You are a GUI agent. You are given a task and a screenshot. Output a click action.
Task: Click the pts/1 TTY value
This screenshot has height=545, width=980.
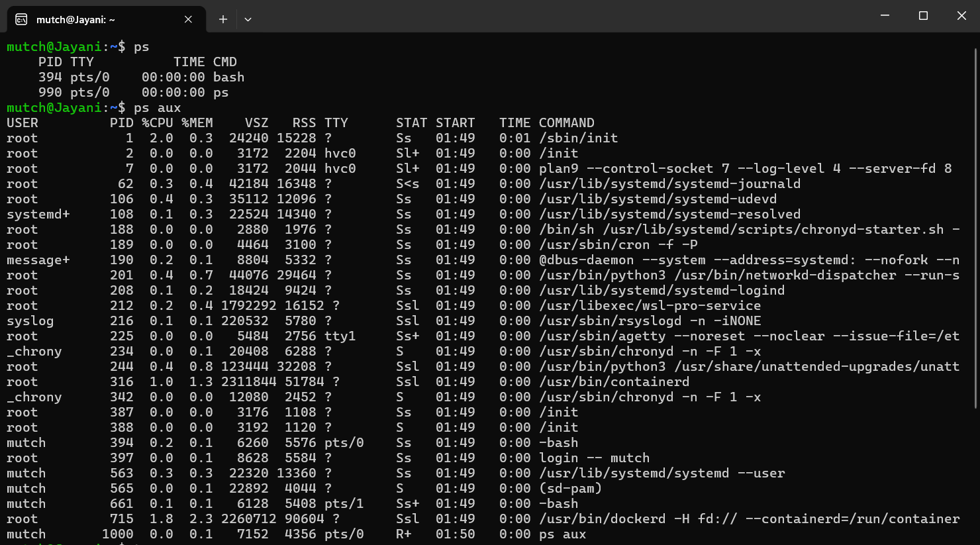(x=344, y=504)
